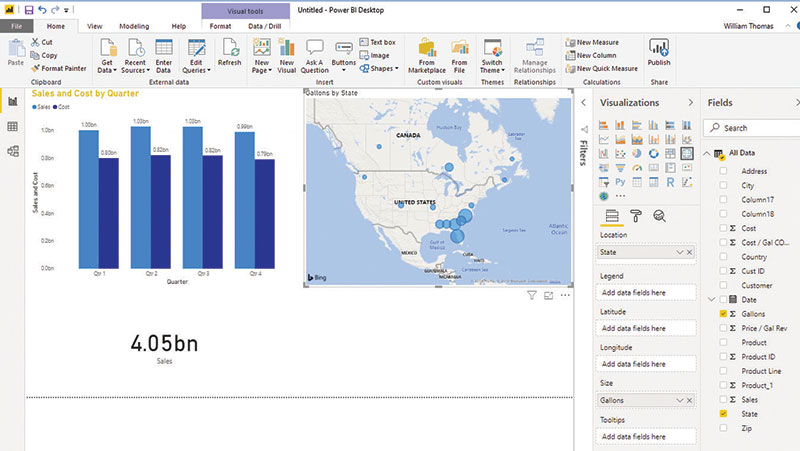Expand State location field dropdown arrow
Viewport: 800px width, 451px height.
tap(679, 253)
